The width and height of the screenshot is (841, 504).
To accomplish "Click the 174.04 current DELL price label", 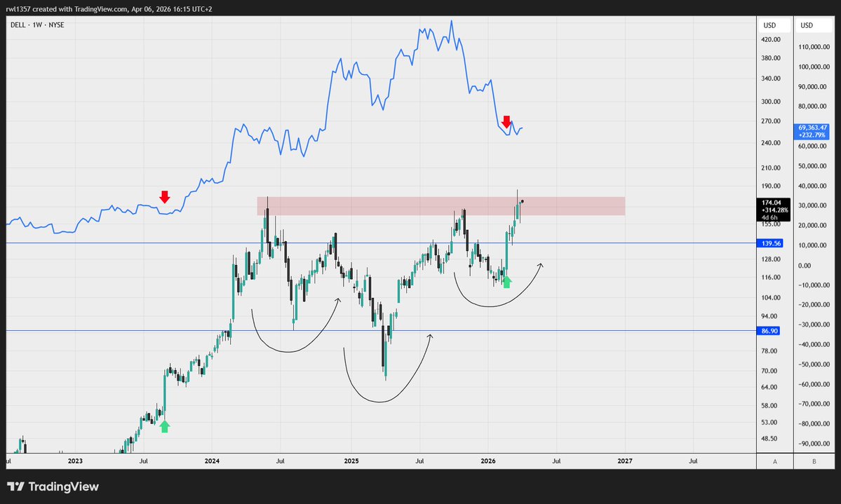I will [x=772, y=203].
